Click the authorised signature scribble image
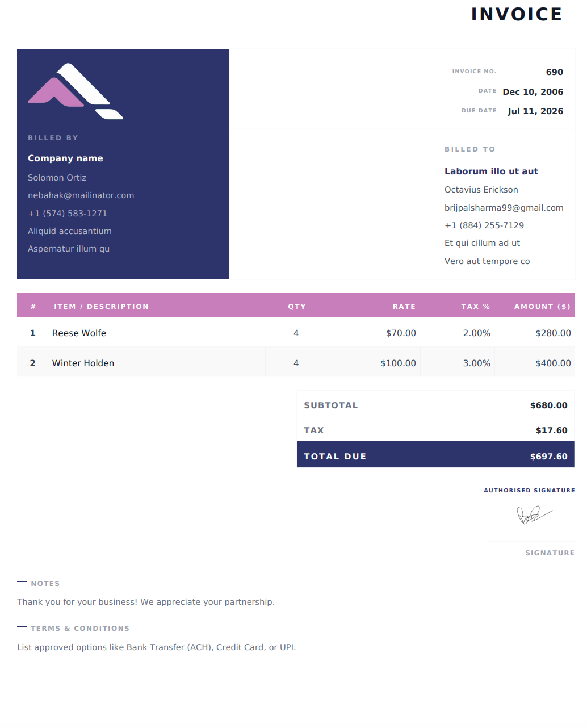 534,514
